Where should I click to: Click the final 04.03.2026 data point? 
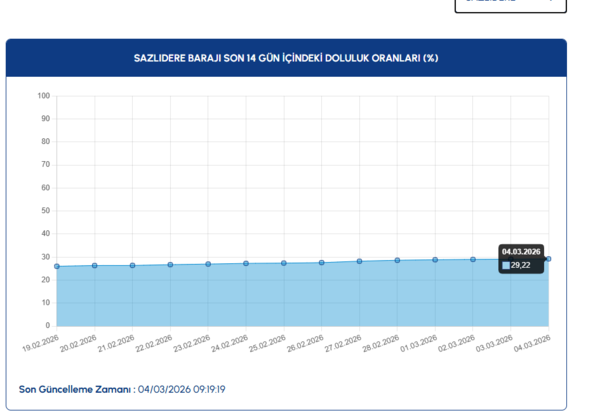coord(548,258)
